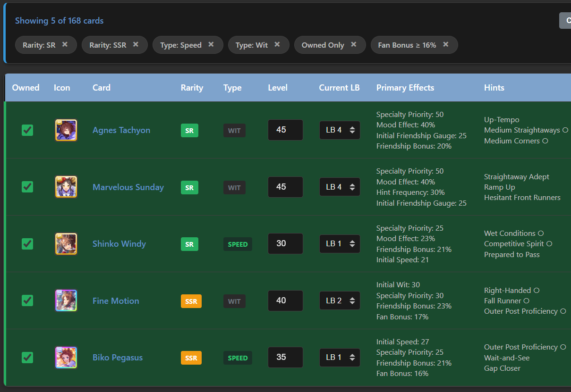
Task: Click 'Fan Bonus: 17%' effect text
Action: tap(402, 317)
